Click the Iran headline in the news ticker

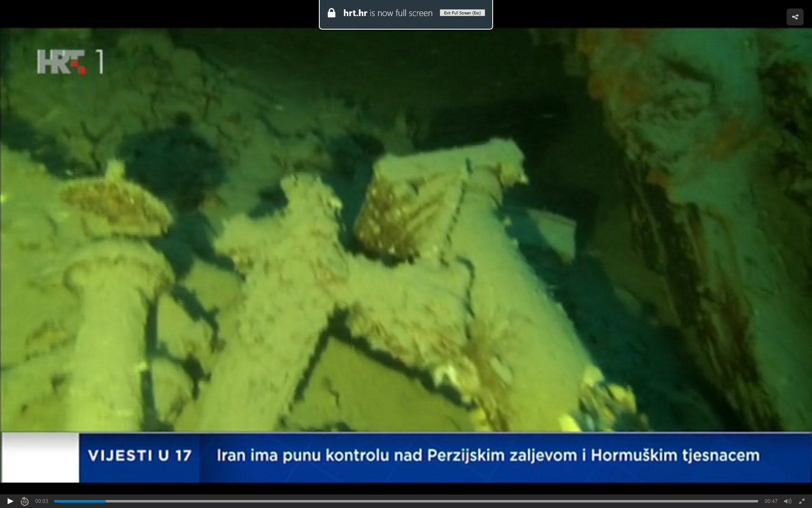point(488,456)
